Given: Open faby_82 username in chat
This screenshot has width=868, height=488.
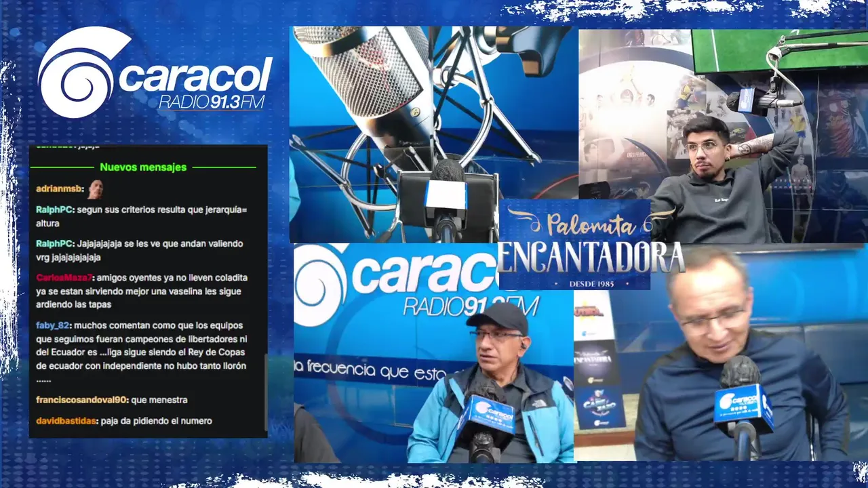Looking at the screenshot, I should click(52, 325).
